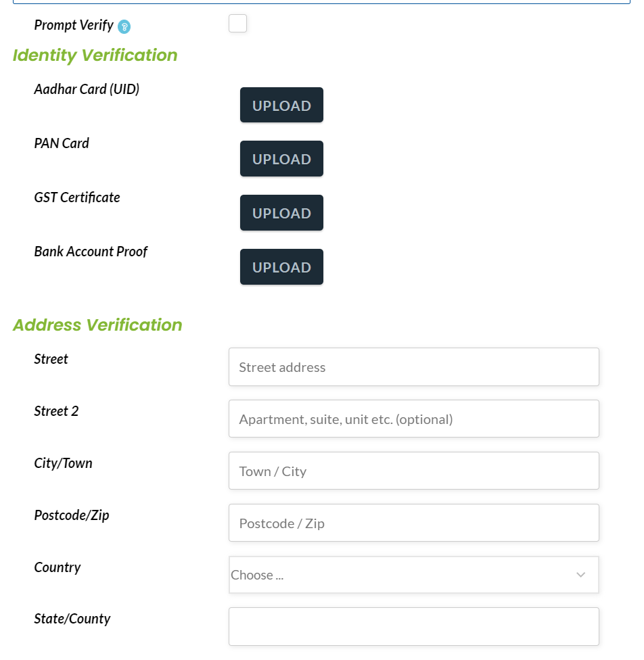Click the Apartment, suite, unit field
This screenshot has height=660, width=644.
click(x=413, y=419)
